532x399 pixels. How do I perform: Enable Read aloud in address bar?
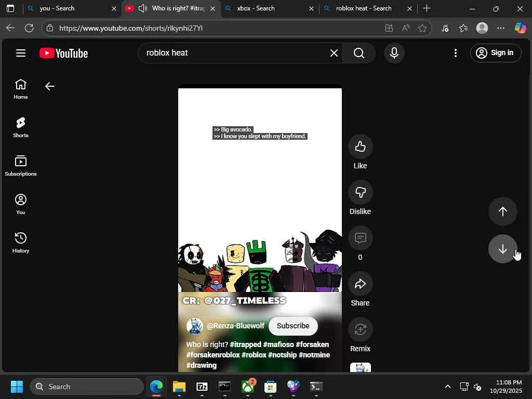point(406,28)
